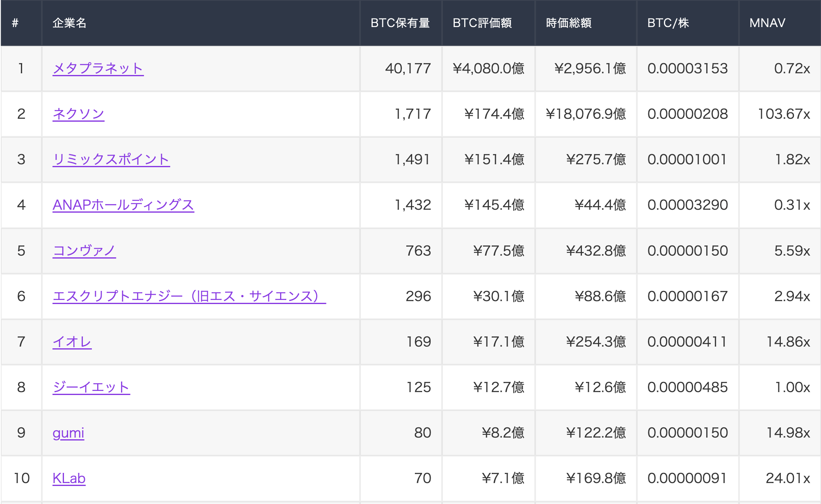Image resolution: width=821 pixels, height=504 pixels.
Task: Open the メタプラネット company link
Action: click(x=98, y=68)
